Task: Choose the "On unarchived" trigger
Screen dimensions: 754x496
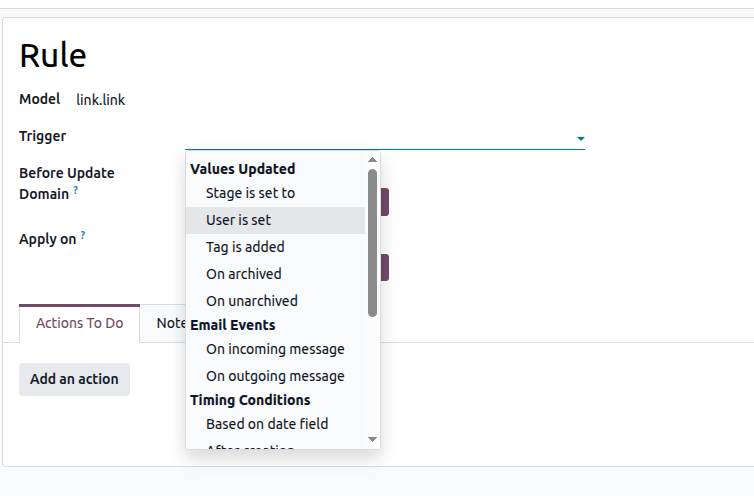Action: (x=251, y=301)
